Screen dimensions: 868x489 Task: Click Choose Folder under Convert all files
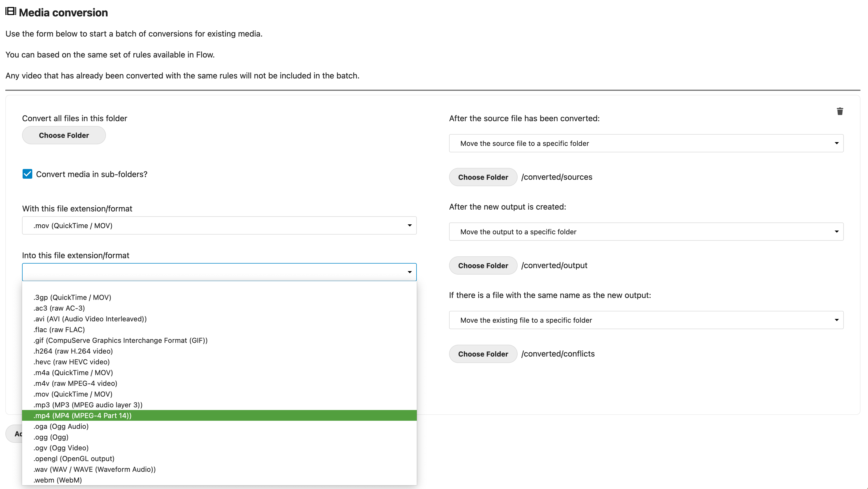tap(64, 135)
